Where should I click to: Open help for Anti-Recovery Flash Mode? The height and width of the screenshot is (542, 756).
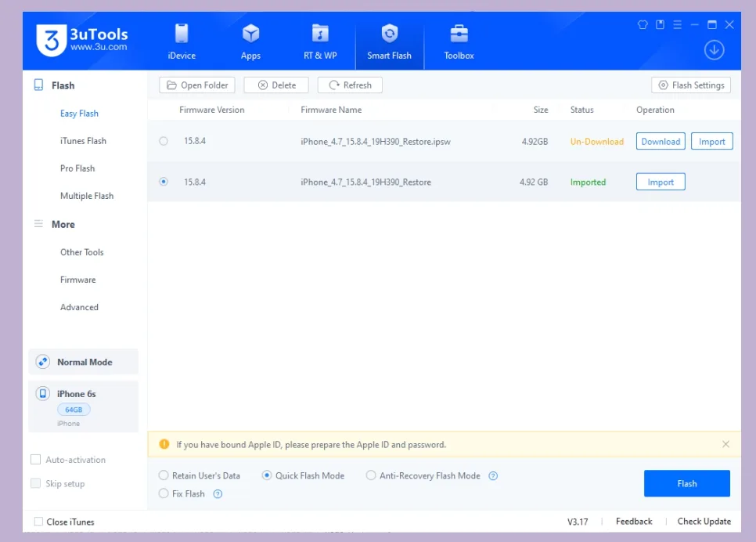(493, 476)
